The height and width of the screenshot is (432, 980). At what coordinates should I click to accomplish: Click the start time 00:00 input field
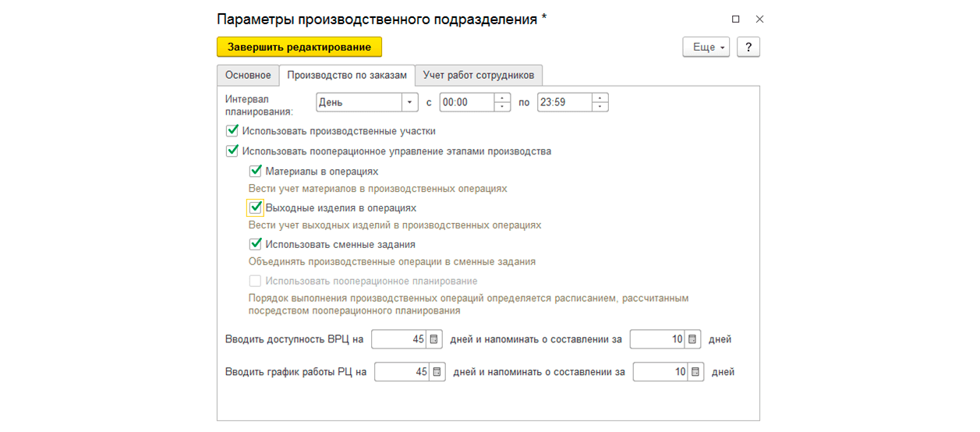point(466,102)
